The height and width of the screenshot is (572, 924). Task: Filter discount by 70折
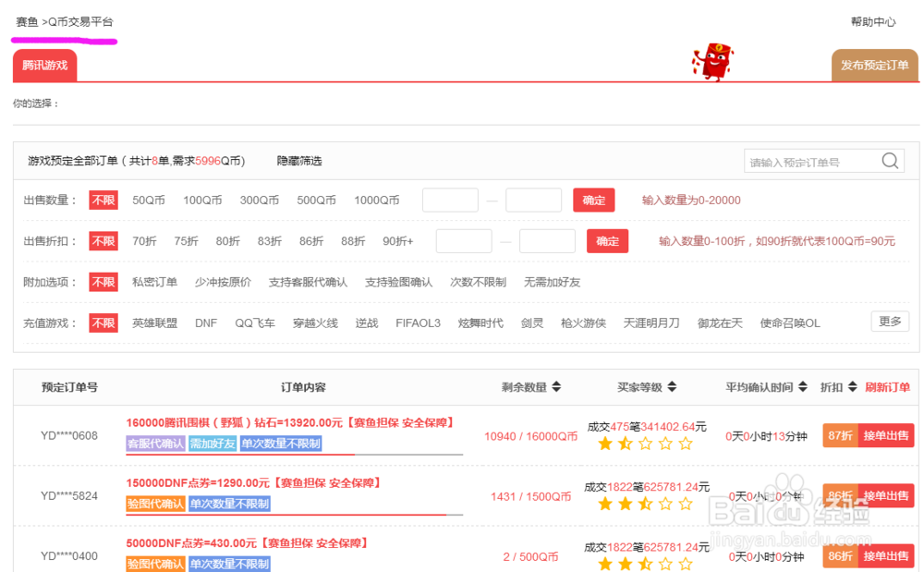[144, 241]
